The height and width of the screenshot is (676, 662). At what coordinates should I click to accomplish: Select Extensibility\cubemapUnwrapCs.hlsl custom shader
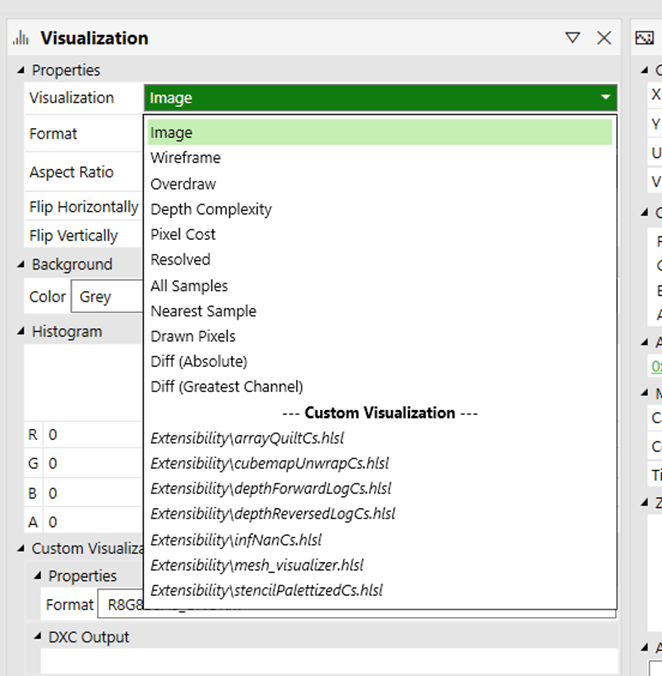(380, 463)
